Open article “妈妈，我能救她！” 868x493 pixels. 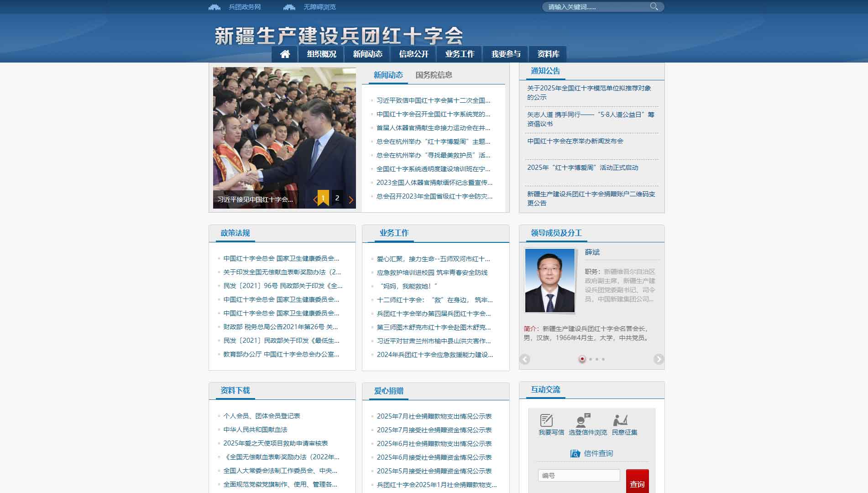(407, 286)
